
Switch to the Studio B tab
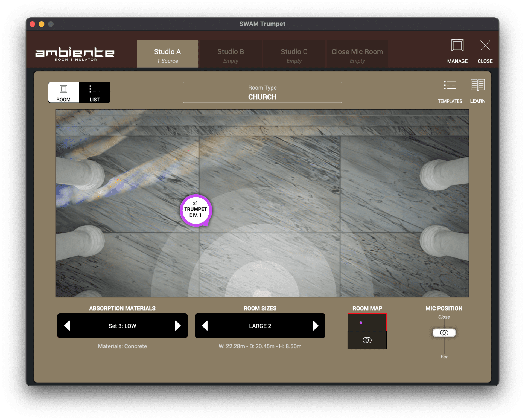(231, 54)
